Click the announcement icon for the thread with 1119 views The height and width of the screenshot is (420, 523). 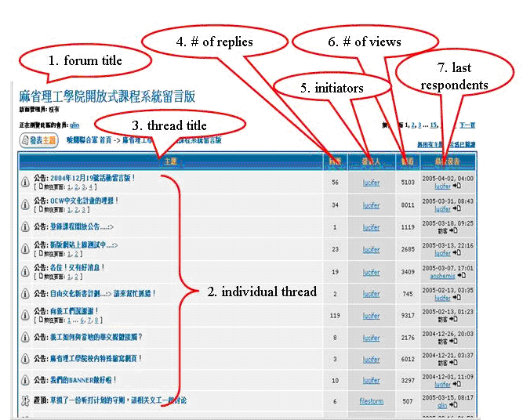tap(25, 227)
